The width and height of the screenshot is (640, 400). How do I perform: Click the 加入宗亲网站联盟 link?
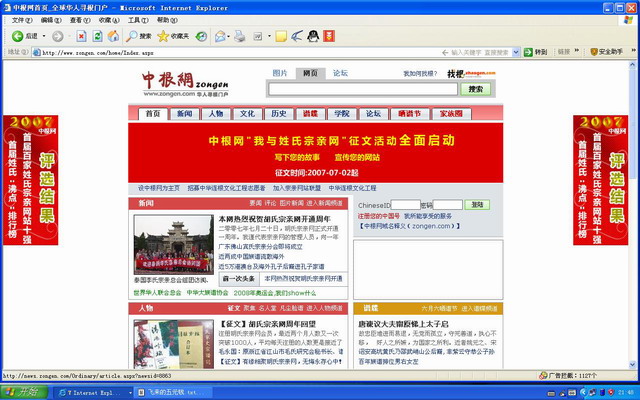(x=297, y=188)
